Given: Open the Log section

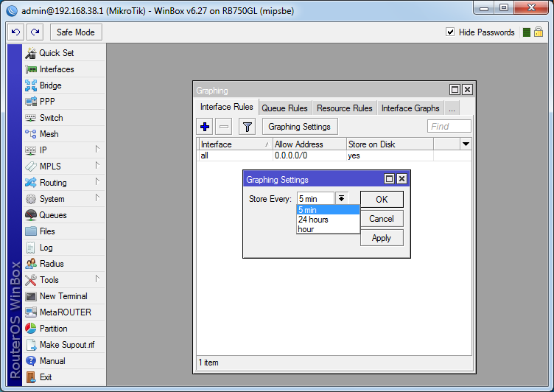Looking at the screenshot, I should (64, 248).
